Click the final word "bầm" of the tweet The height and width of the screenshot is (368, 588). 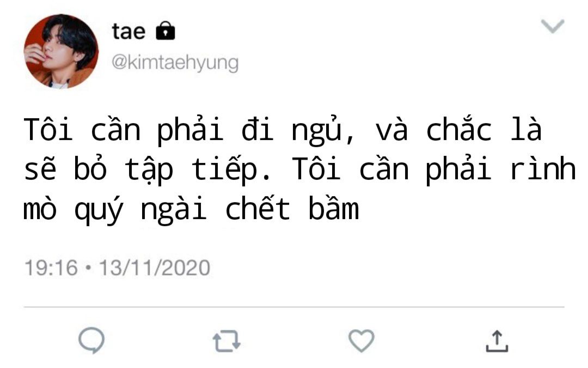click(x=334, y=207)
